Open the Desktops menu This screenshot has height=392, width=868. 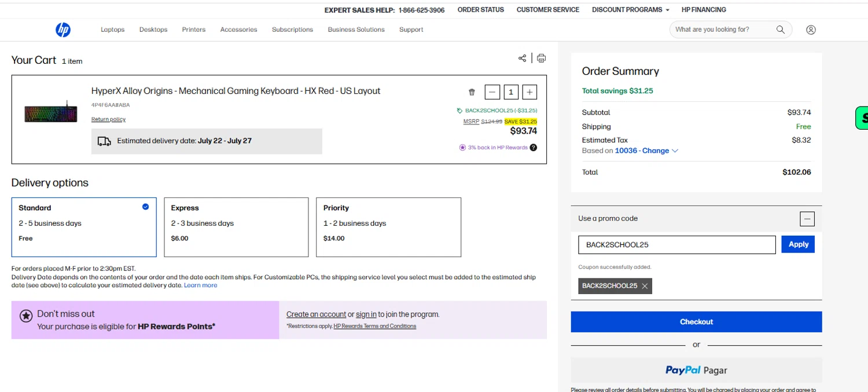click(153, 30)
